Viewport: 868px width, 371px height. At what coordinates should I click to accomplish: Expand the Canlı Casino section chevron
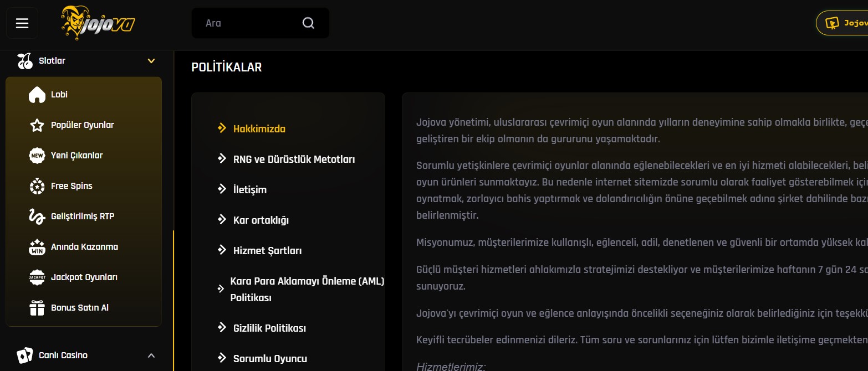pyautogui.click(x=151, y=355)
